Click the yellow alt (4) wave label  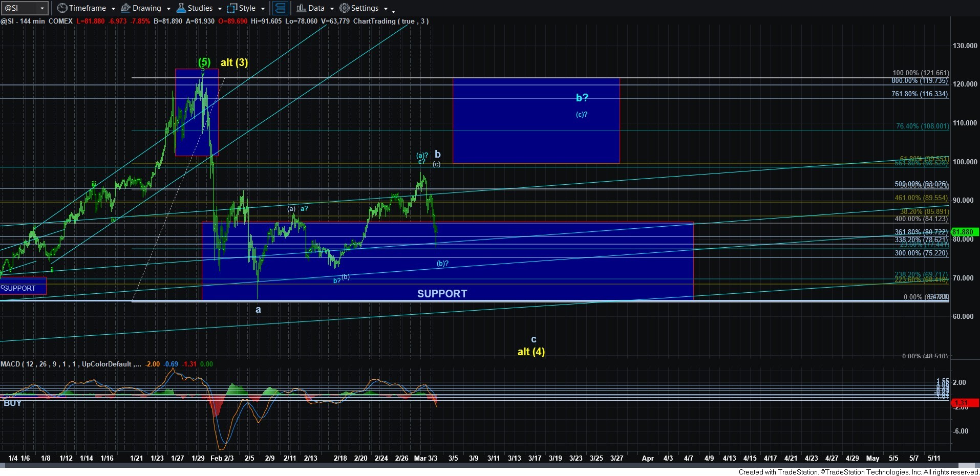(x=531, y=352)
